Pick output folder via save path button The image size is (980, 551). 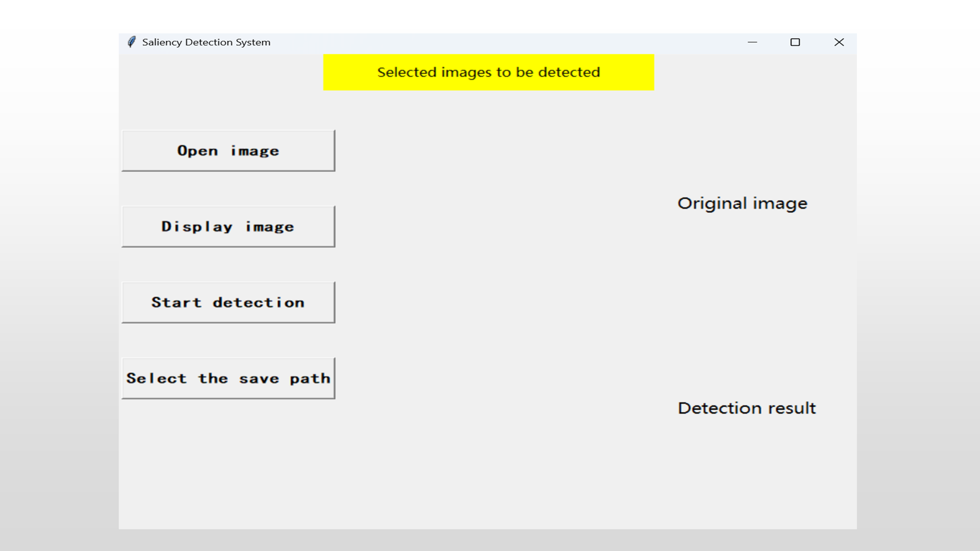228,378
